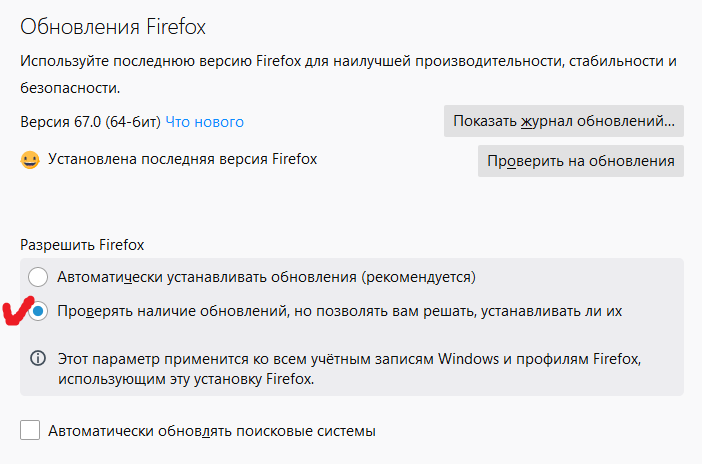
Task: Click the red checkmark annotation
Action: (17, 310)
